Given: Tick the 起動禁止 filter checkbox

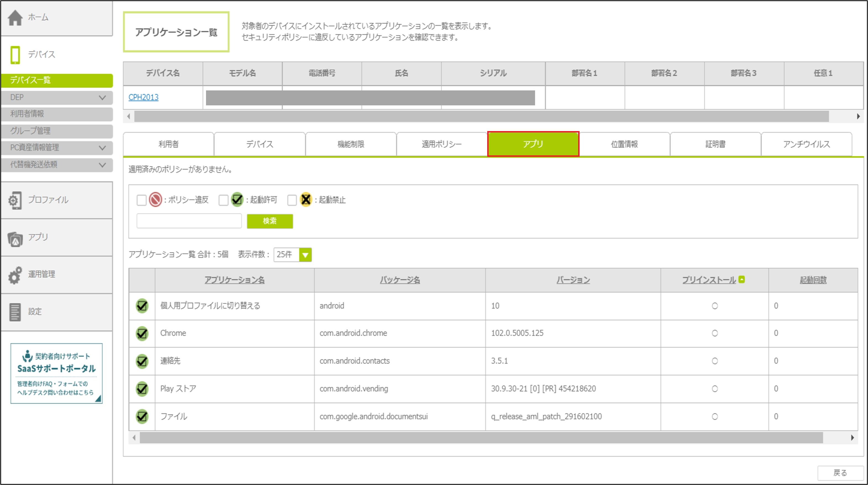Looking at the screenshot, I should tap(292, 200).
